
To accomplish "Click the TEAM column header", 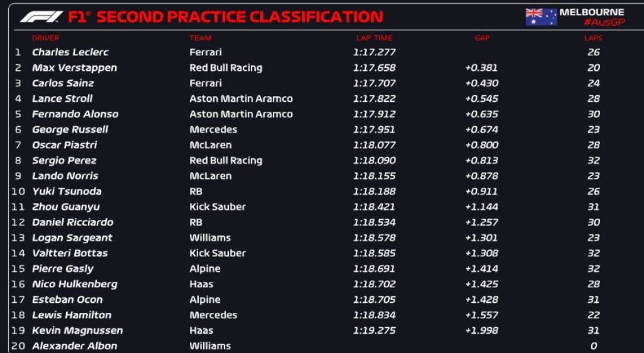I will [x=200, y=38].
